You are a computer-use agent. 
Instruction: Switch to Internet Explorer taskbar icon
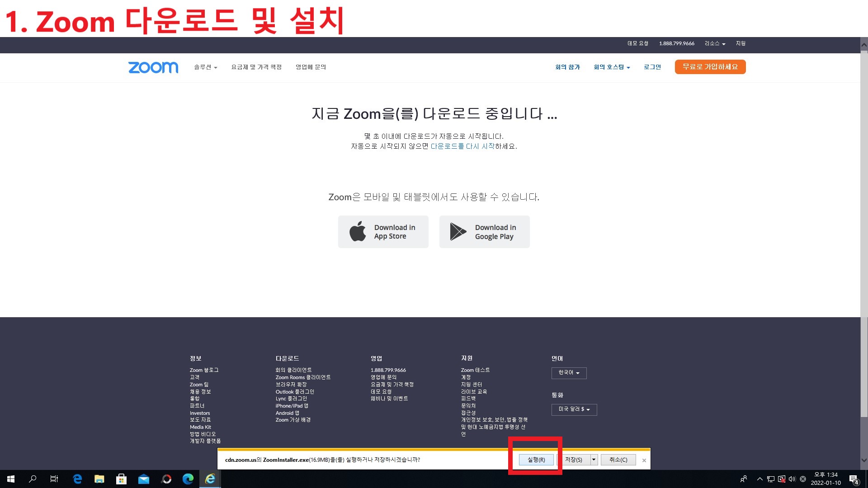(x=210, y=479)
